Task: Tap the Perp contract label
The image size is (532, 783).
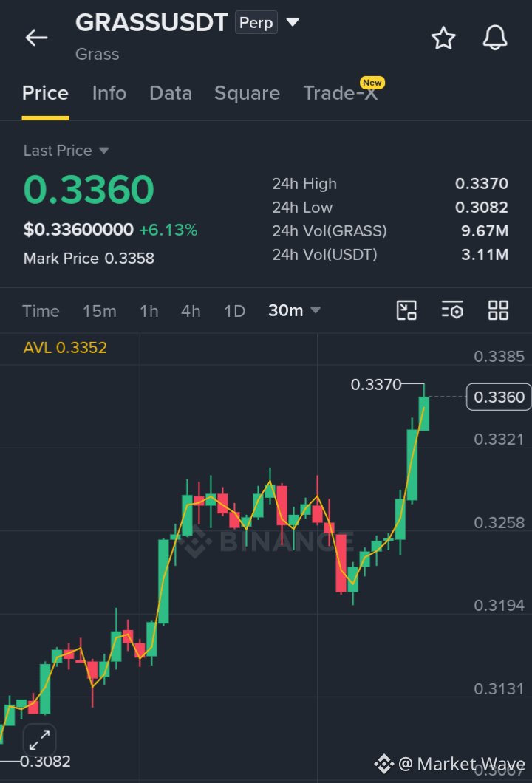Action: 256,22
